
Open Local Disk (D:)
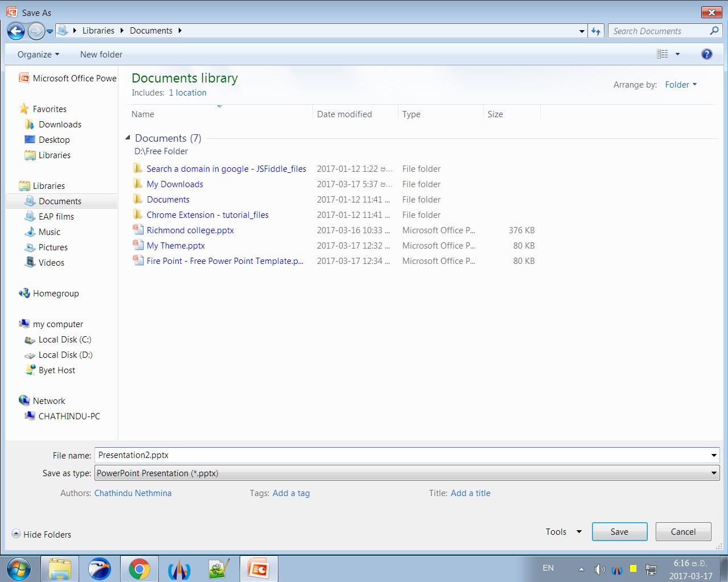59,355
